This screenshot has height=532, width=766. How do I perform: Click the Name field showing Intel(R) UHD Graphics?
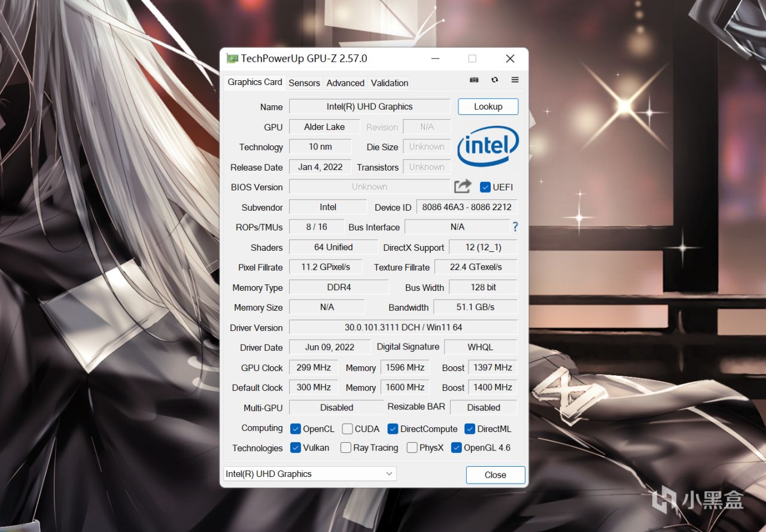(370, 107)
